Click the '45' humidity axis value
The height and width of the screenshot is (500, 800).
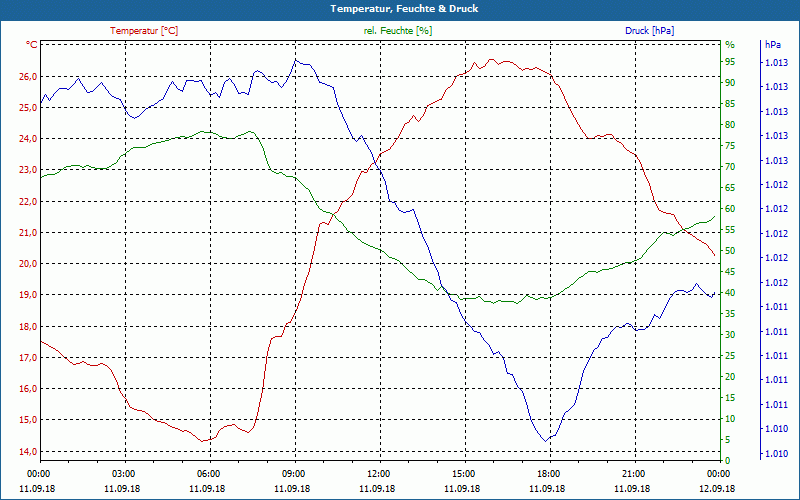(730, 272)
